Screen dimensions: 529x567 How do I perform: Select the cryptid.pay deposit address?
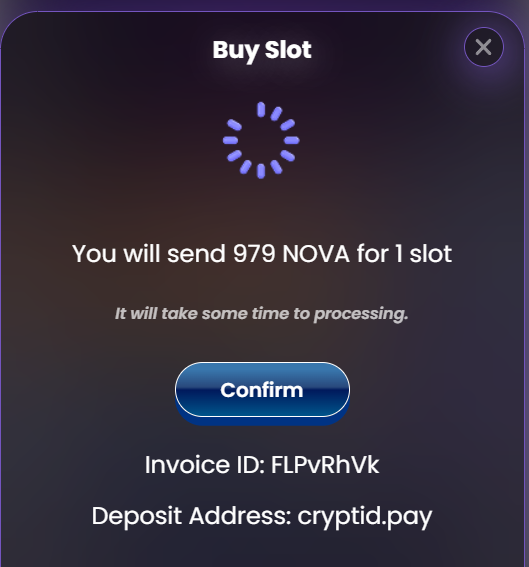tap(364, 517)
